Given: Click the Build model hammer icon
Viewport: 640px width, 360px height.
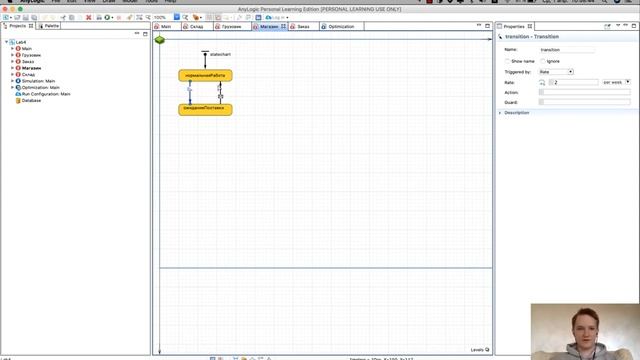Looking at the screenshot, I should (x=129, y=18).
